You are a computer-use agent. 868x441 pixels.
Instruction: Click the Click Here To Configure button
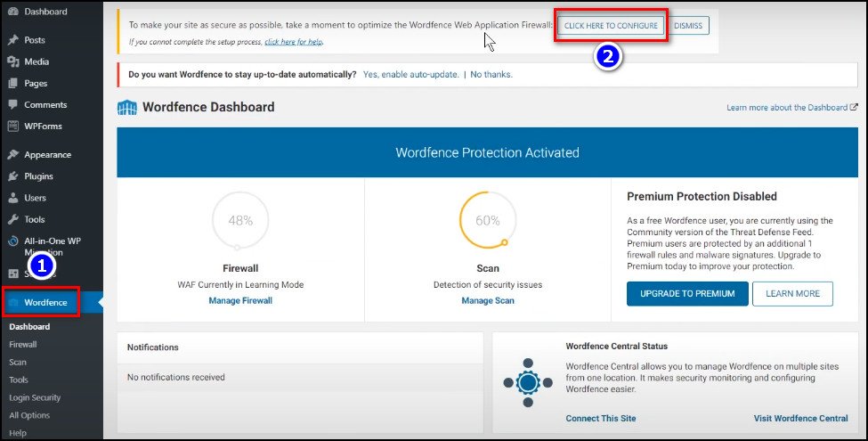click(x=611, y=26)
